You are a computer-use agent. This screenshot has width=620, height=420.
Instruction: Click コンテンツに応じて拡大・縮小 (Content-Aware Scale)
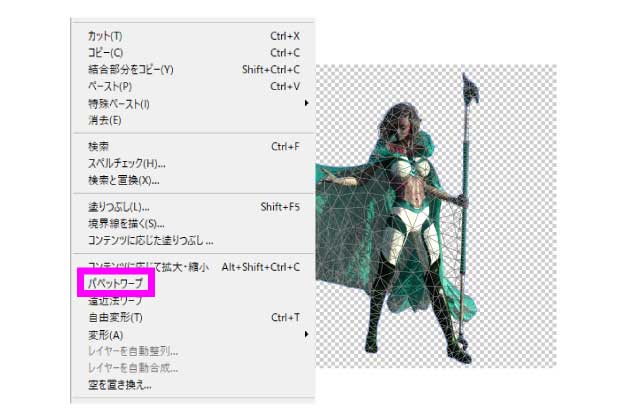pos(148,267)
